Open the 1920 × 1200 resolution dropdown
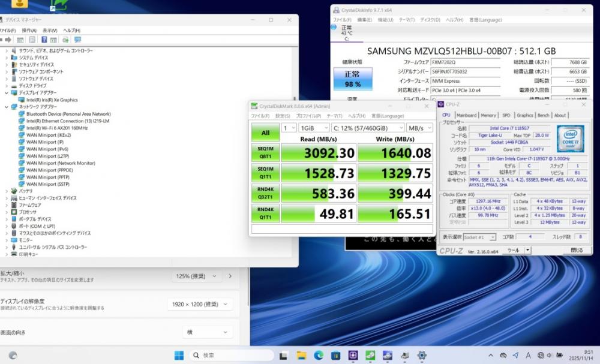 pyautogui.click(x=199, y=305)
